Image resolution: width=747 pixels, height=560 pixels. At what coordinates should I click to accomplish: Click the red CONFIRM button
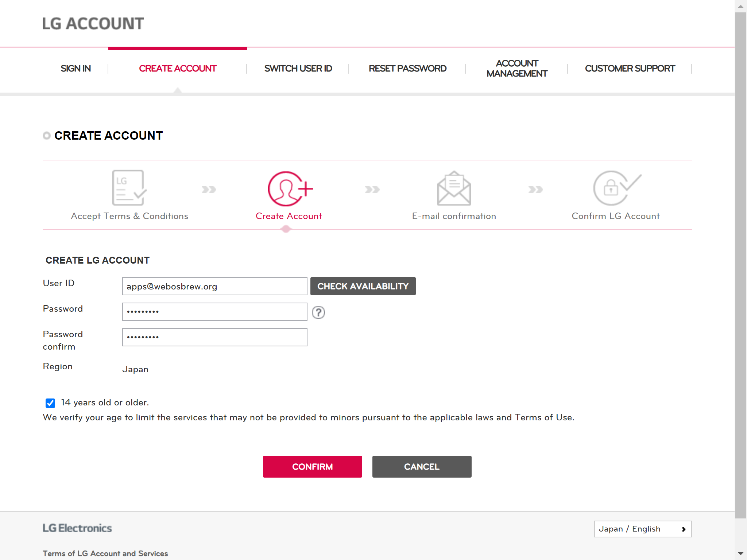[313, 467]
